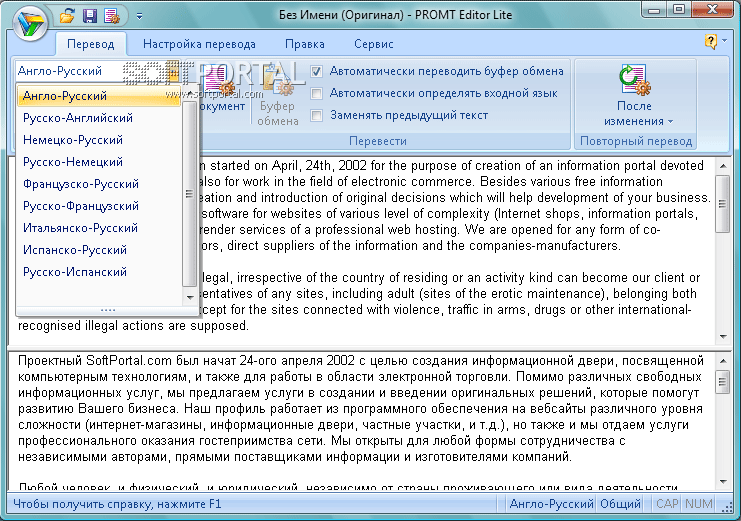Pick Русско-Французский from the list

99,206
